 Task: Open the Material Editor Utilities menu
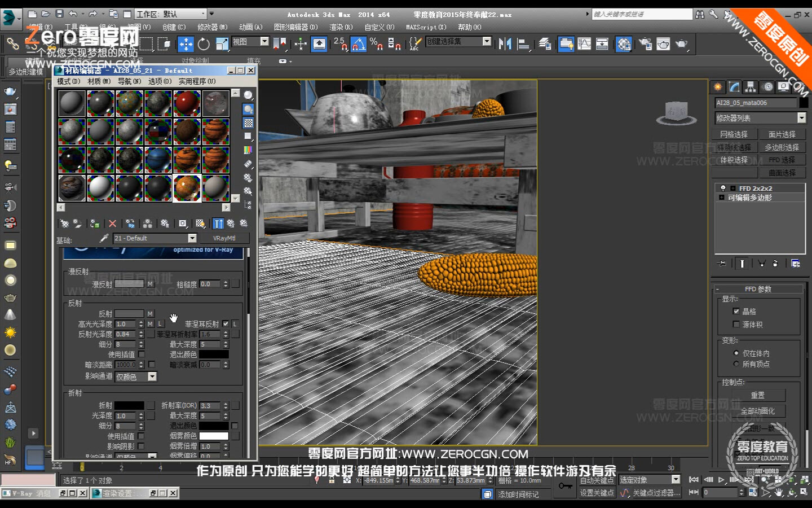click(x=197, y=81)
